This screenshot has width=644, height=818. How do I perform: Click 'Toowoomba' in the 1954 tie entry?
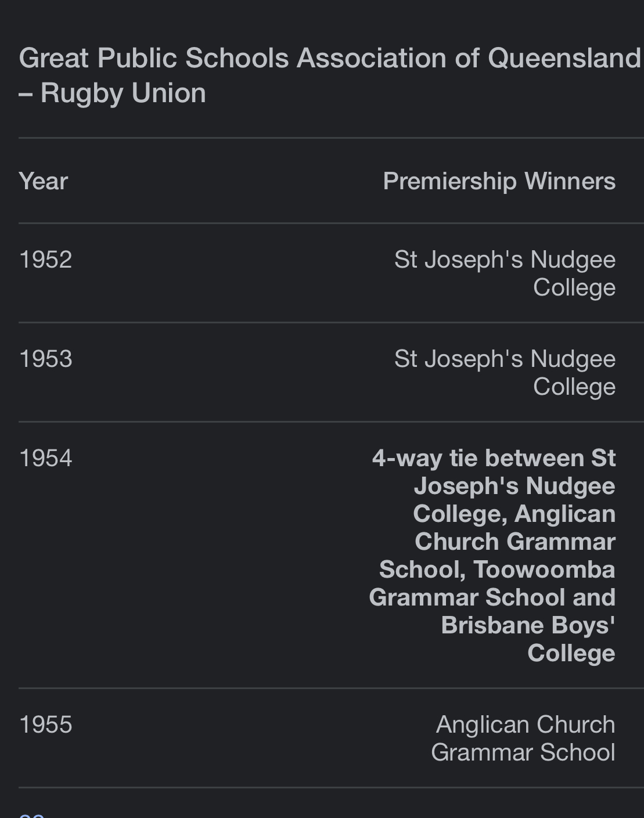pyautogui.click(x=544, y=570)
